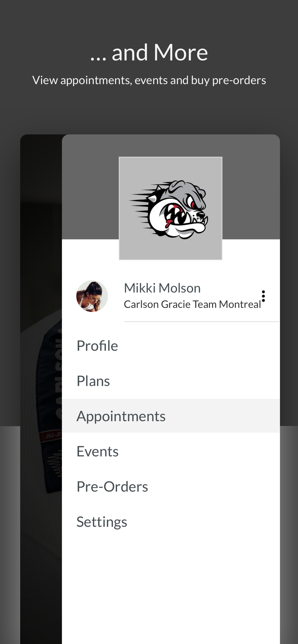Tap the Mikki Molson name text
This screenshot has width=298, height=644.
click(162, 288)
